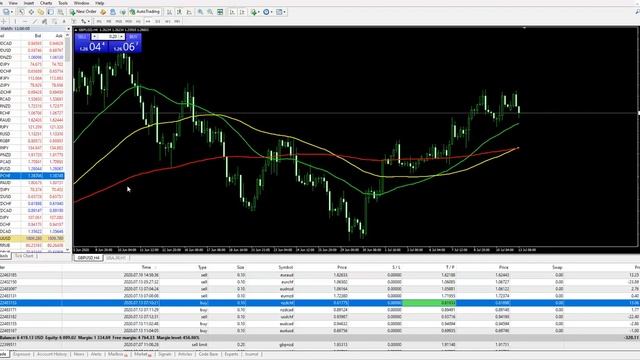The height and width of the screenshot is (360, 640).
Task: Click the one-click volume input field
Action: tap(108, 37)
